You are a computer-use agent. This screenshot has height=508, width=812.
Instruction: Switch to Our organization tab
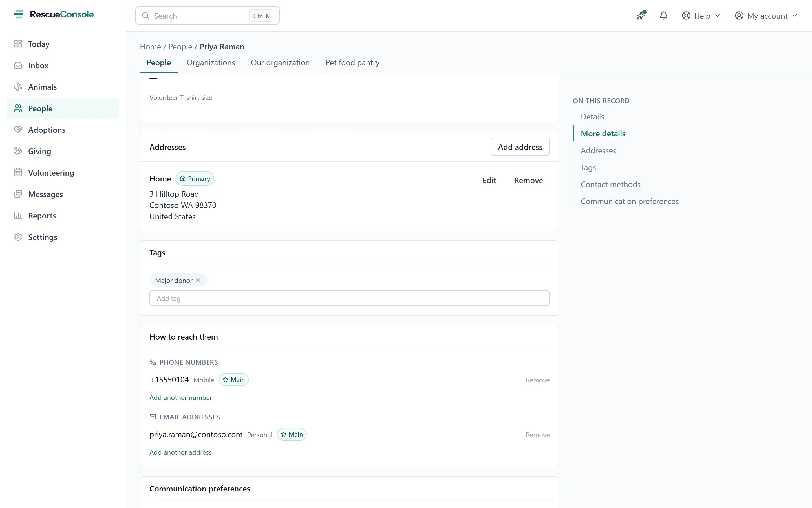click(x=280, y=62)
